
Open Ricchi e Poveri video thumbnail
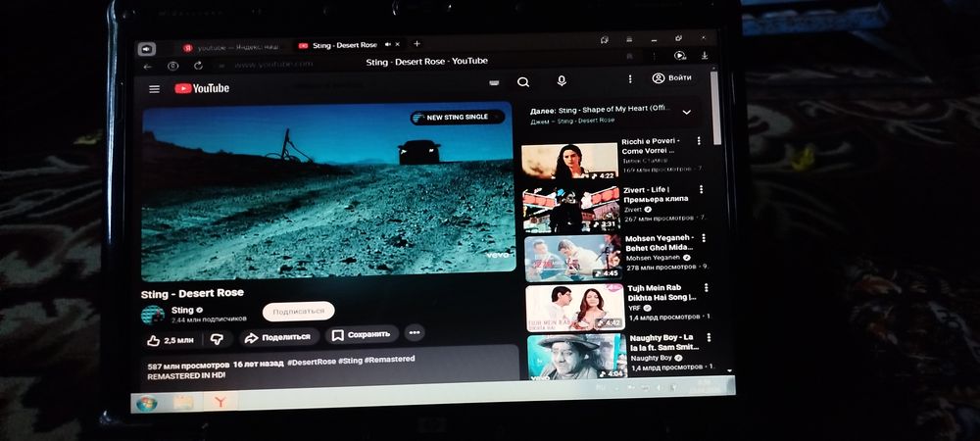click(x=569, y=161)
